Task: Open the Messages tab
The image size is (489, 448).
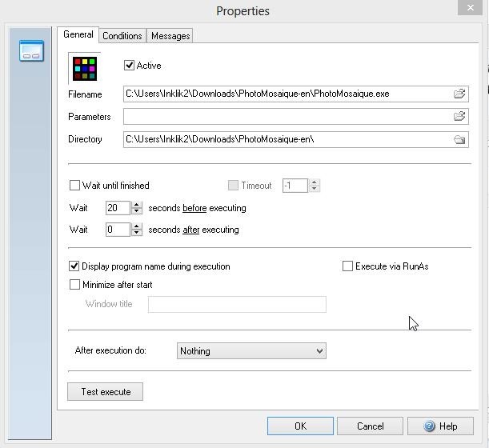Action: [170, 35]
